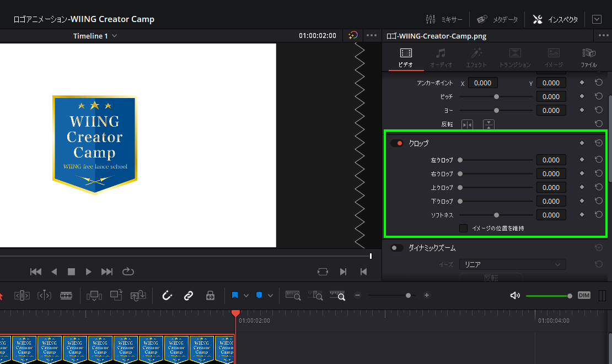The width and height of the screenshot is (612, 364).
Task: Toggle the position lock icon
Action: 210,296
